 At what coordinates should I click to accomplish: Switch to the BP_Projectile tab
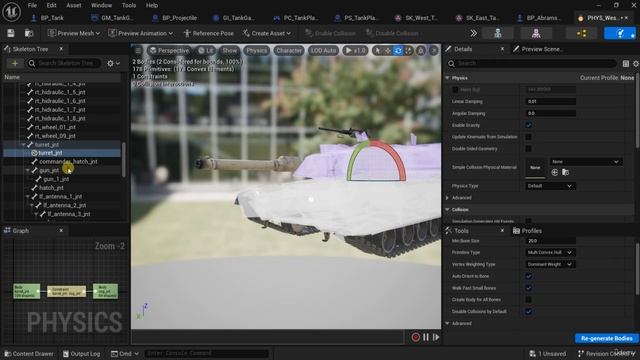[175, 18]
